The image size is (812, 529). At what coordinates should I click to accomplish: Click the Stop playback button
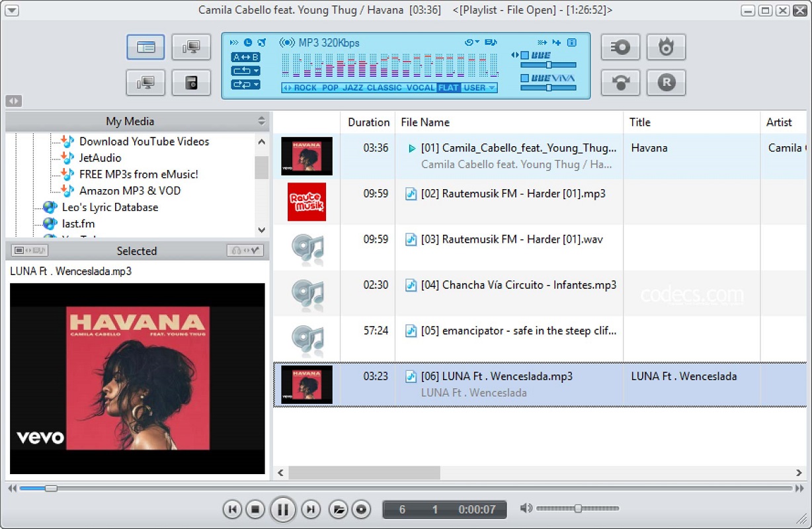(255, 509)
